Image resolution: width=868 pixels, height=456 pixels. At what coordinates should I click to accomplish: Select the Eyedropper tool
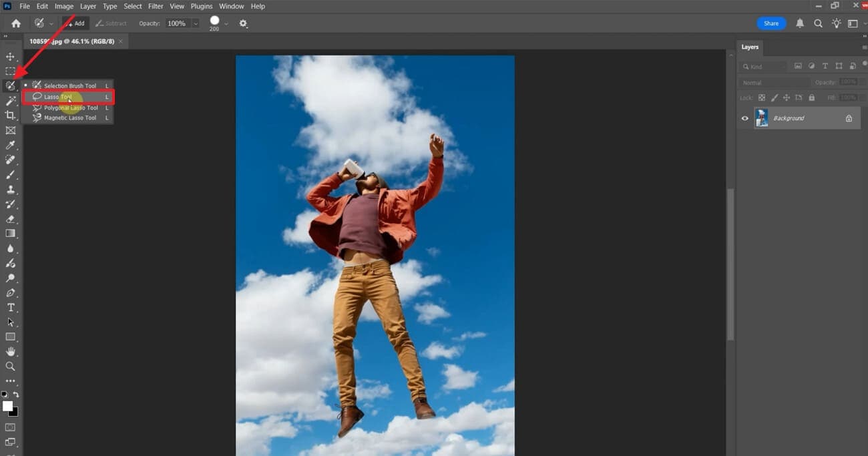tap(11, 145)
